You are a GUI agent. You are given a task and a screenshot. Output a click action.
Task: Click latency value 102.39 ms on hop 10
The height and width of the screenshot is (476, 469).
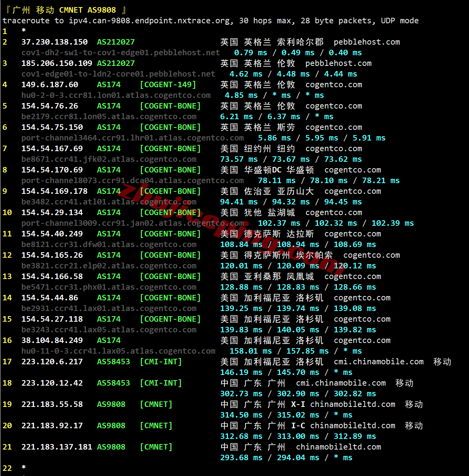coord(392,223)
